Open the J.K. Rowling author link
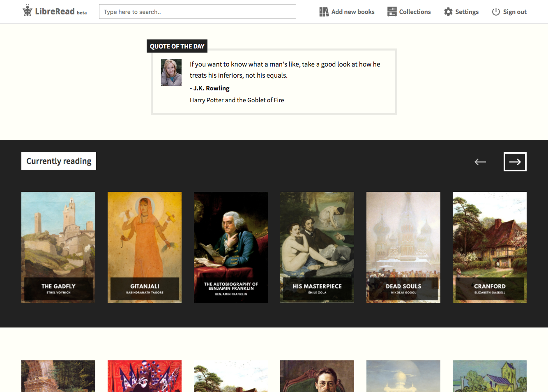This screenshot has width=548, height=392. pos(211,88)
